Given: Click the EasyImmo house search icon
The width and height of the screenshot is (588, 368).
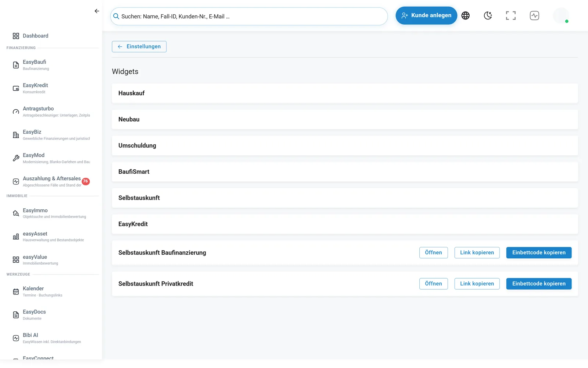Looking at the screenshot, I should coord(16,213).
